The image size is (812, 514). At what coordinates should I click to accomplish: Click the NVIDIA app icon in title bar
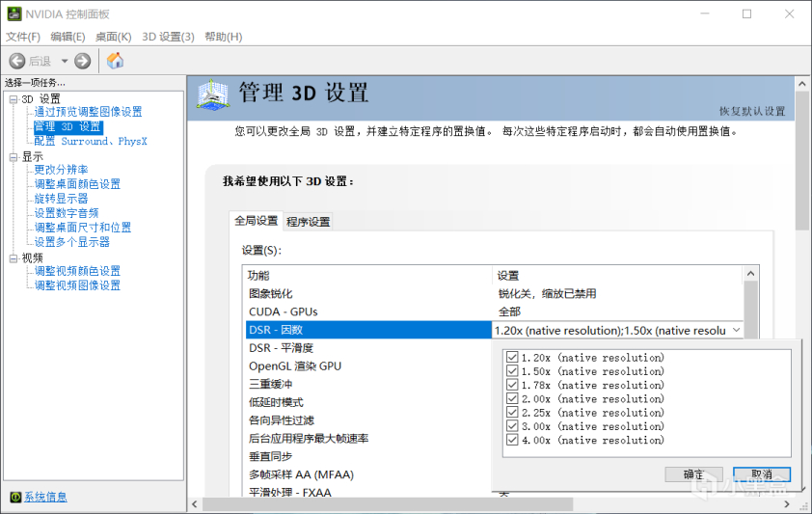click(x=14, y=14)
